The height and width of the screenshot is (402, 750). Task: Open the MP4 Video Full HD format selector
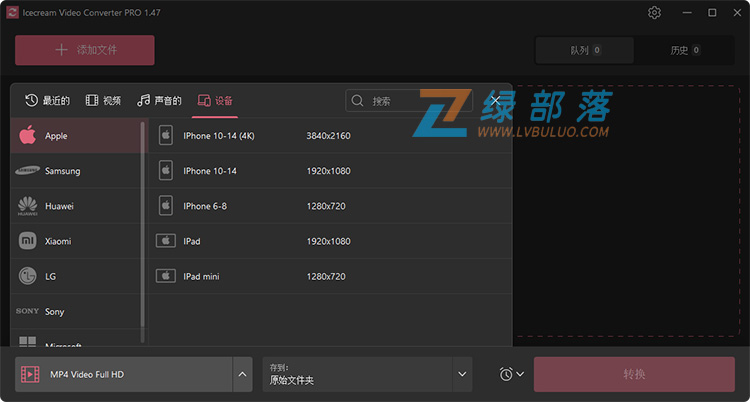pyautogui.click(x=124, y=374)
